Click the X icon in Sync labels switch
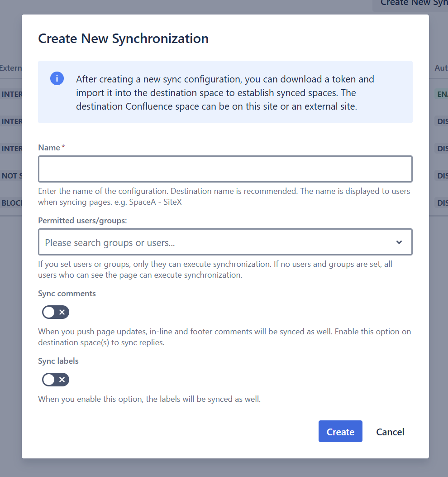 click(62, 380)
